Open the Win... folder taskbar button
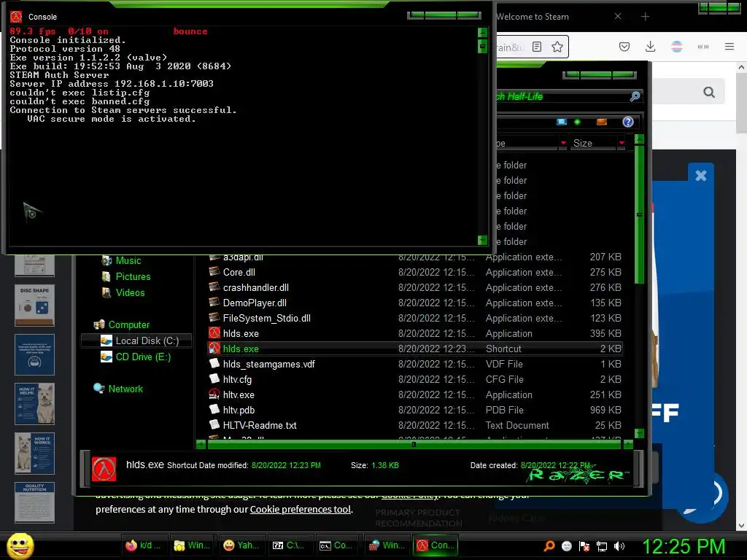The height and width of the screenshot is (560, 747). point(192,545)
